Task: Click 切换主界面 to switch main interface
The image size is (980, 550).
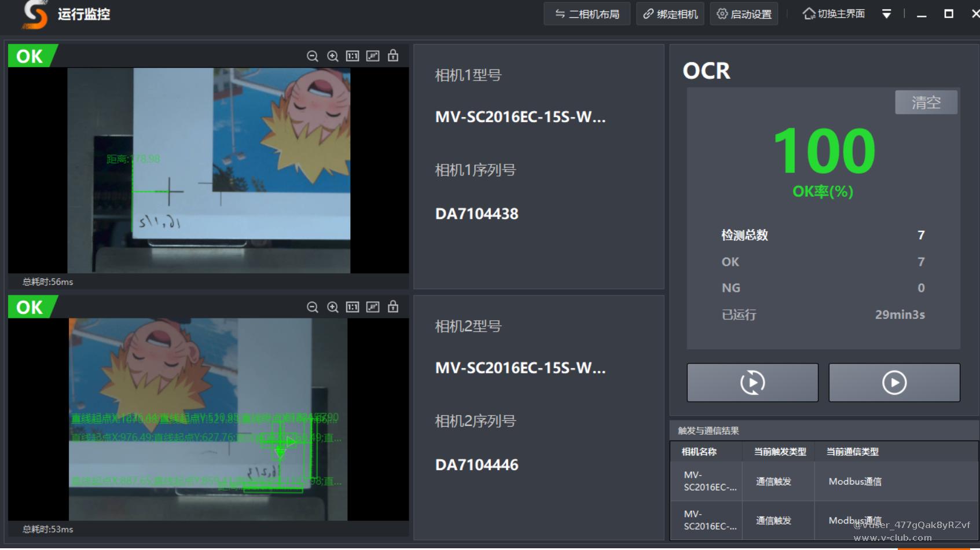Action: click(834, 14)
